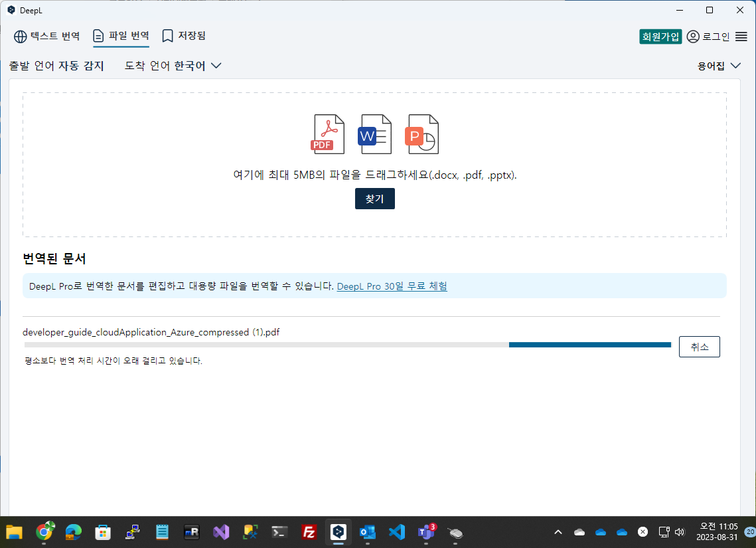Open Microsoft Store from the taskbar
The width and height of the screenshot is (756, 548).
pos(103,533)
